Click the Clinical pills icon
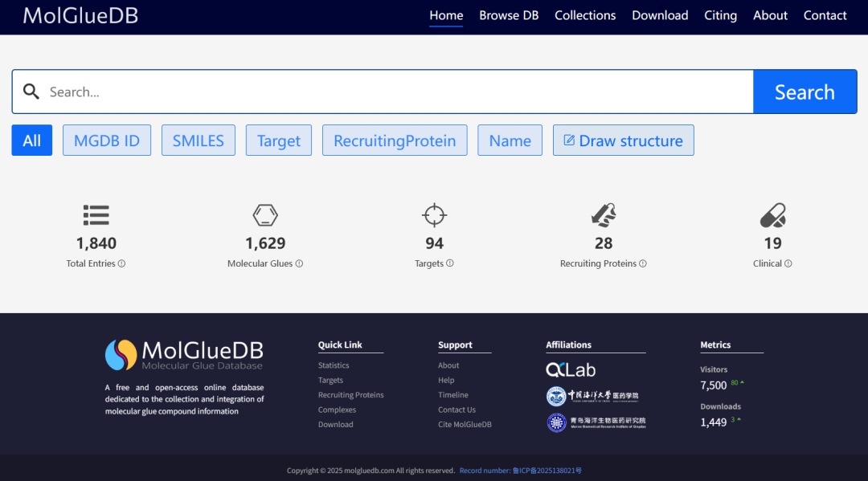This screenshot has height=481, width=868. 773,215
